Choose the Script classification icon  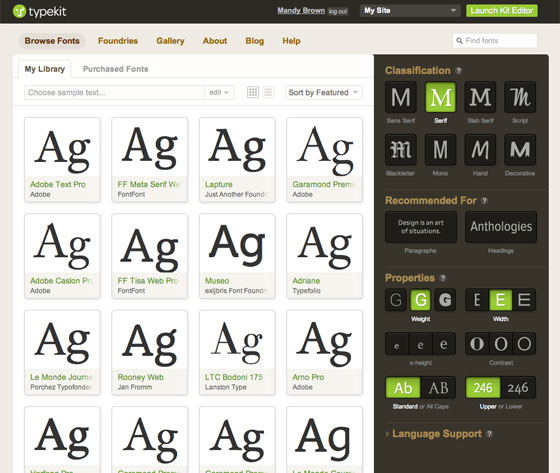pos(520,97)
